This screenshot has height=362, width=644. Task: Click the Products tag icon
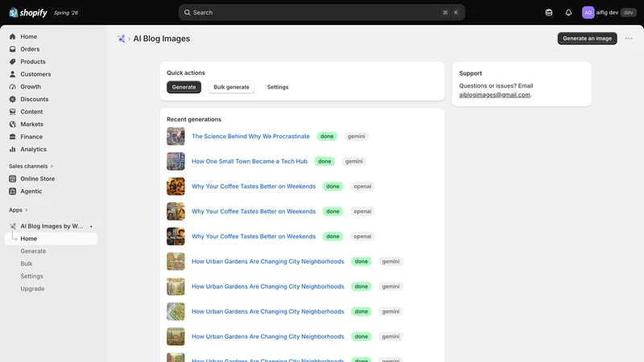[x=12, y=62]
